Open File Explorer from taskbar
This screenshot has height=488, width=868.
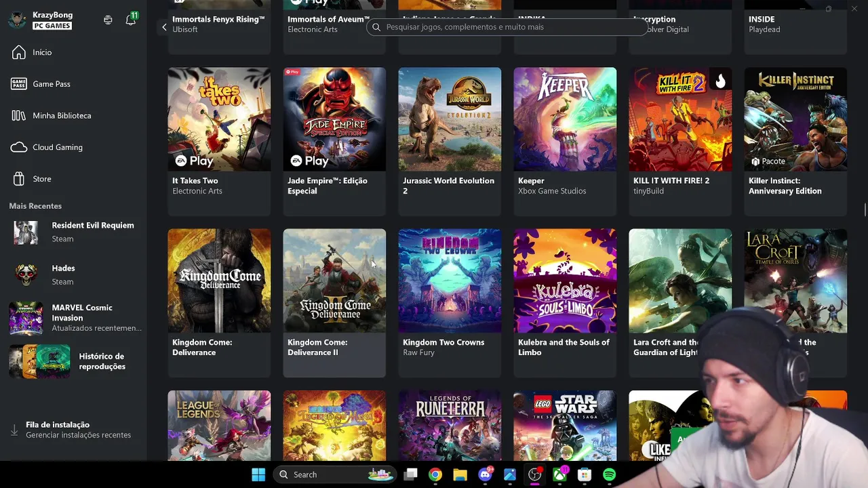pyautogui.click(x=460, y=474)
